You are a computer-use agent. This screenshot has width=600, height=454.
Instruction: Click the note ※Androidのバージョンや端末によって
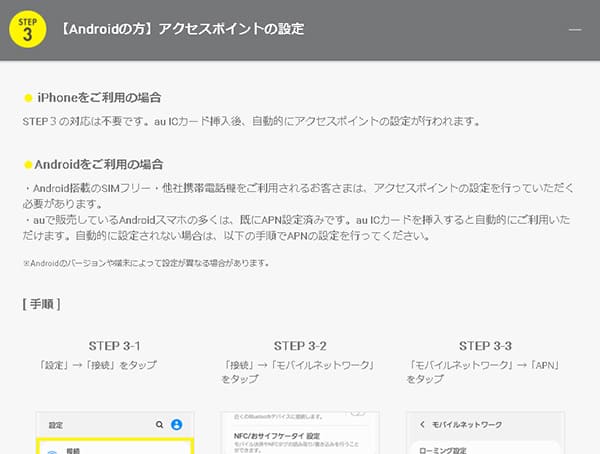(x=147, y=263)
